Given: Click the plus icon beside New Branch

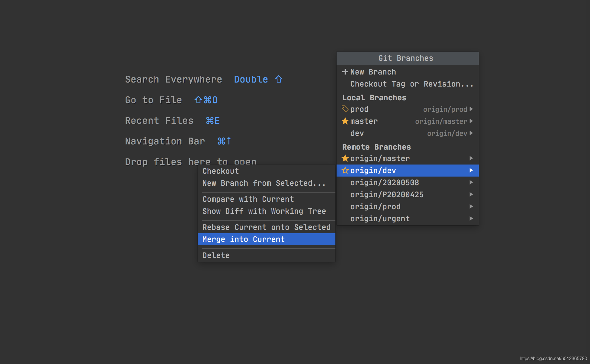Looking at the screenshot, I should [345, 72].
